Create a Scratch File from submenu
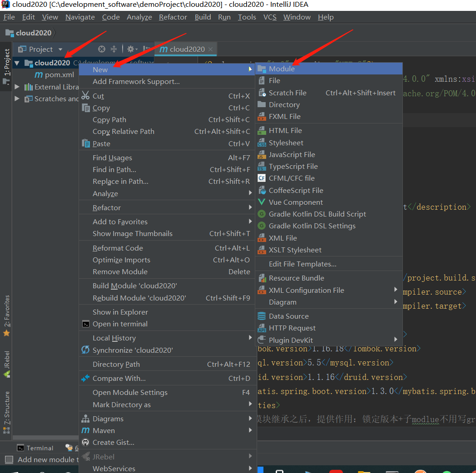This screenshot has width=476, height=473. click(329, 93)
